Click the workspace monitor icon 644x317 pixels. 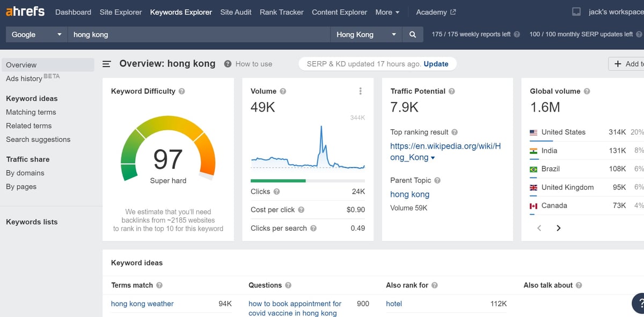point(576,12)
